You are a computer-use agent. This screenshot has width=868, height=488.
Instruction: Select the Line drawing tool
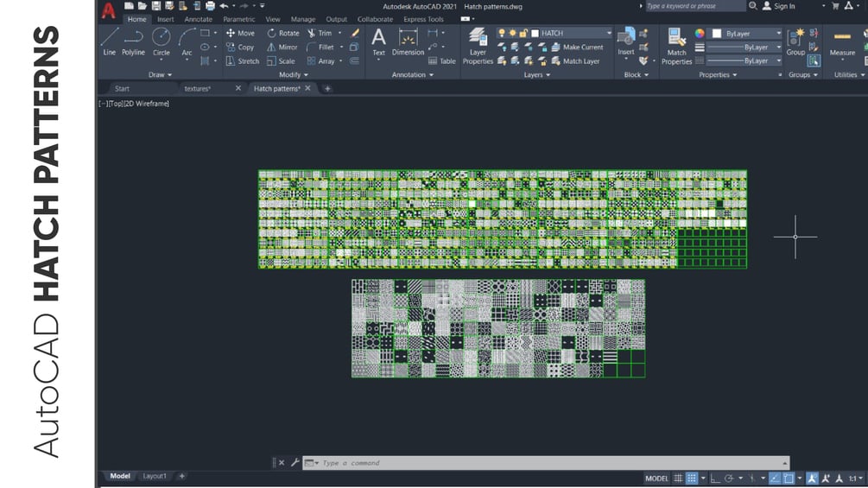[x=109, y=41]
